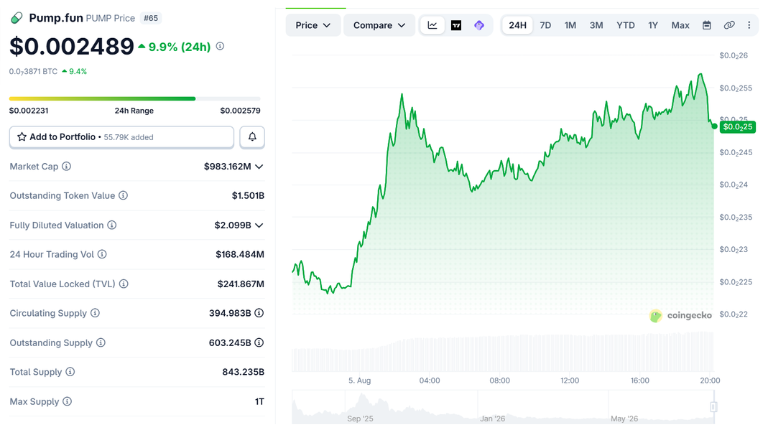
Task: Select the YTD time range tab
Action: [x=625, y=25]
